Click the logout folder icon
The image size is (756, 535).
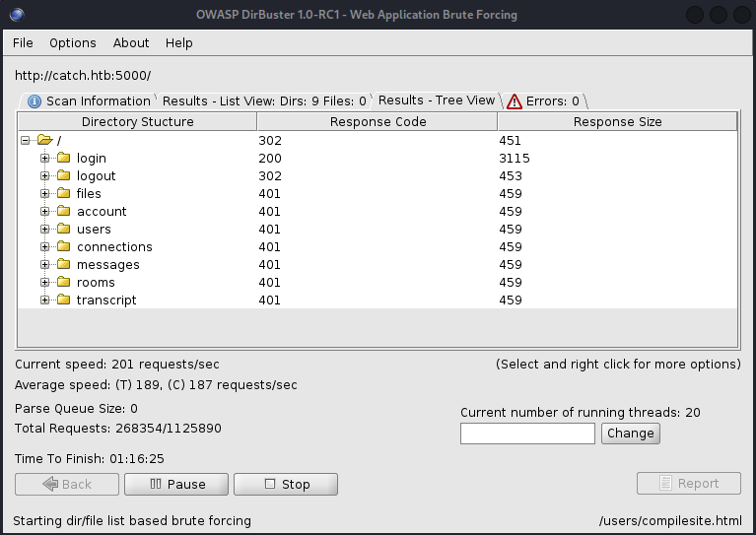point(64,175)
